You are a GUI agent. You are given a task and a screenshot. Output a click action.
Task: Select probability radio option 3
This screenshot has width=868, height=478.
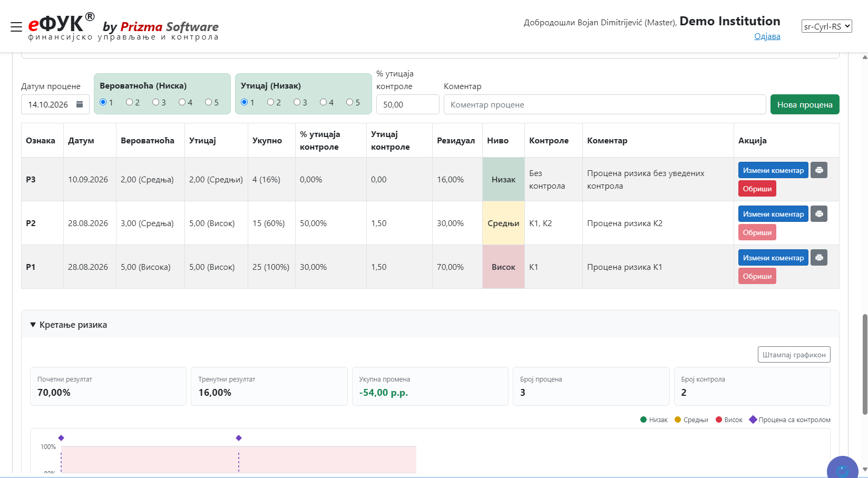click(156, 102)
